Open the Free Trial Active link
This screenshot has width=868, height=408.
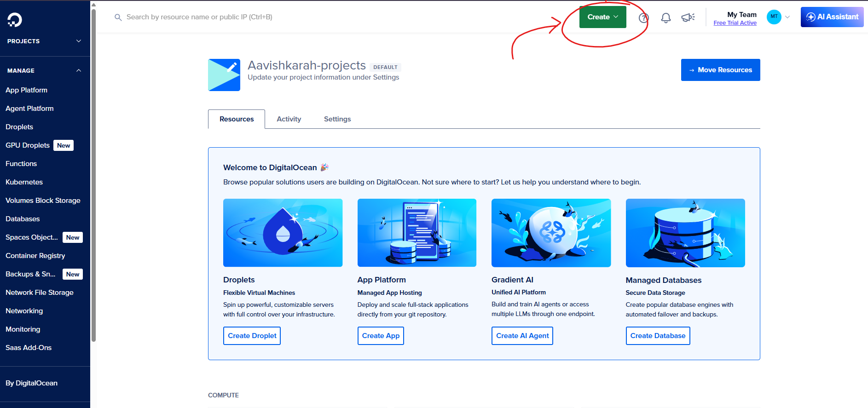tap(735, 23)
